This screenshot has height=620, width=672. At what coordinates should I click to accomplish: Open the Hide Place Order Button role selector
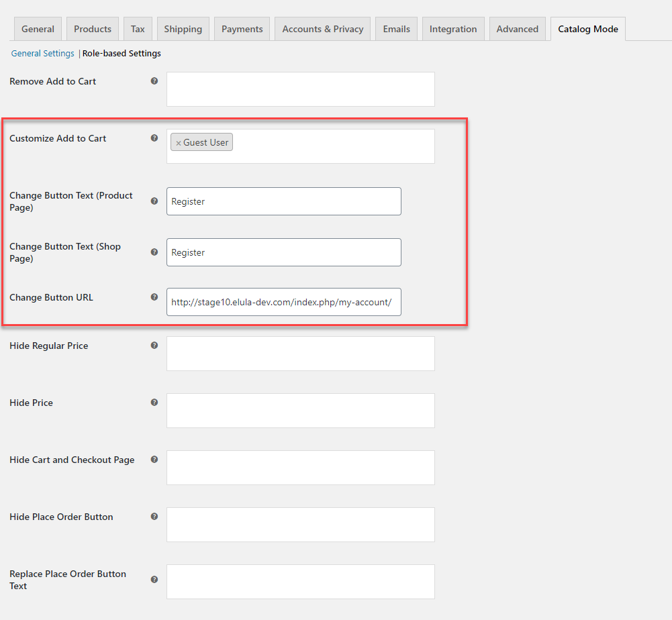point(300,525)
